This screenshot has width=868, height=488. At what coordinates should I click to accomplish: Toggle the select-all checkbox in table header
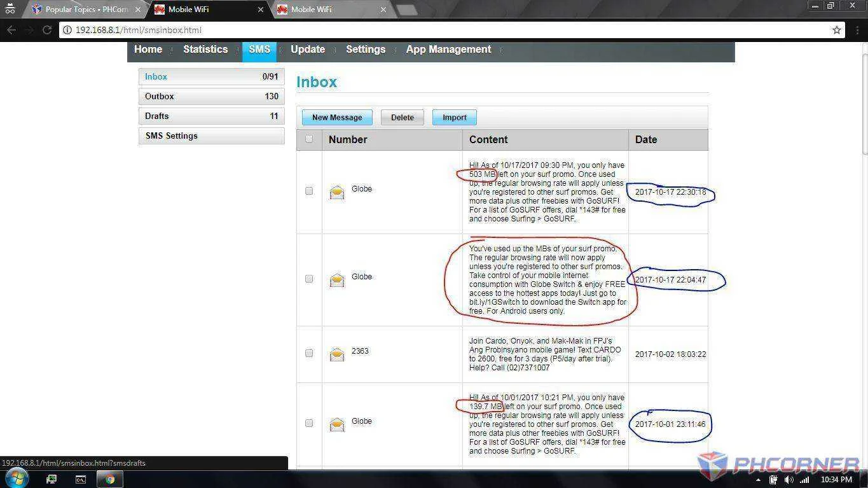tap(309, 139)
